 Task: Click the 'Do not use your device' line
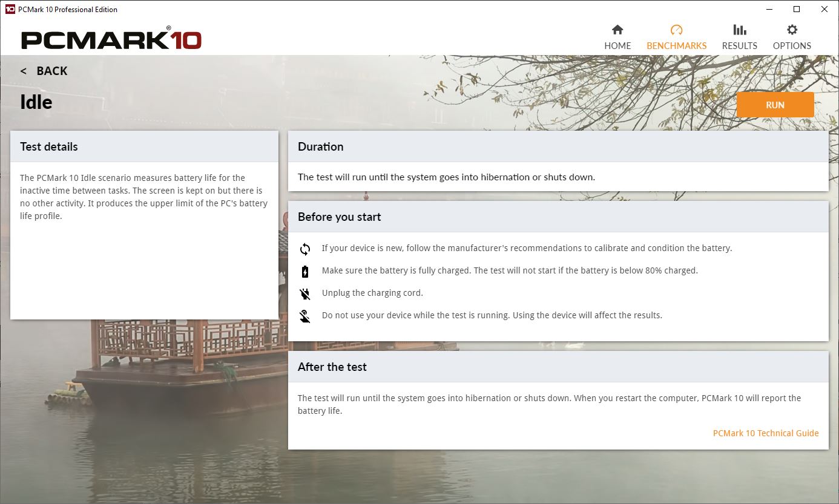(492, 315)
